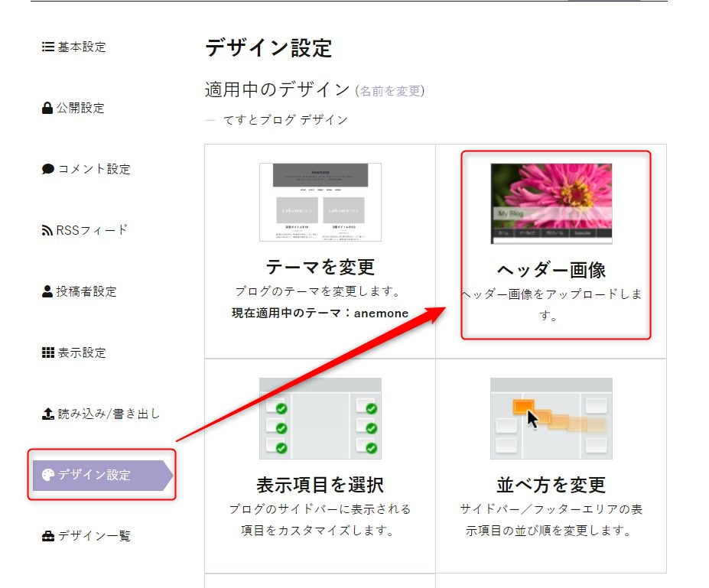Viewport: 709px width, 588px height.
Task: Open 公開設定 menu item
Action: 73,108
